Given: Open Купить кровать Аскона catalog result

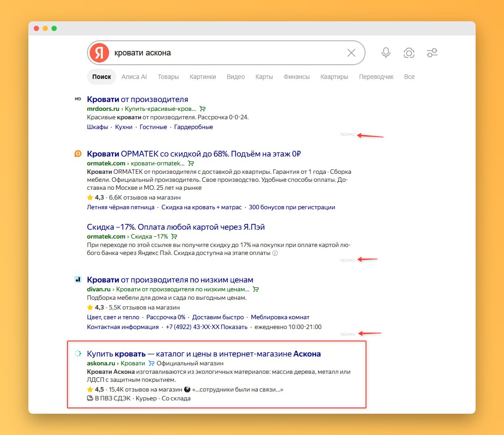Looking at the screenshot, I should [x=204, y=354].
